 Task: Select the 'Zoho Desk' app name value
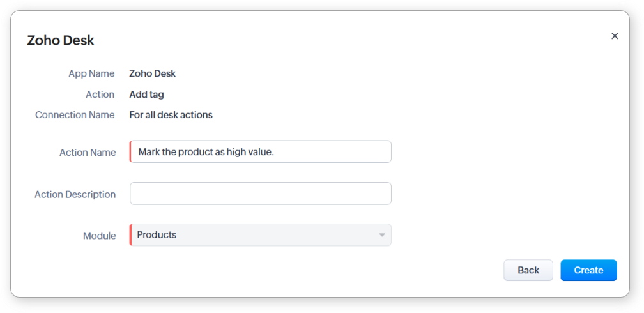point(152,73)
